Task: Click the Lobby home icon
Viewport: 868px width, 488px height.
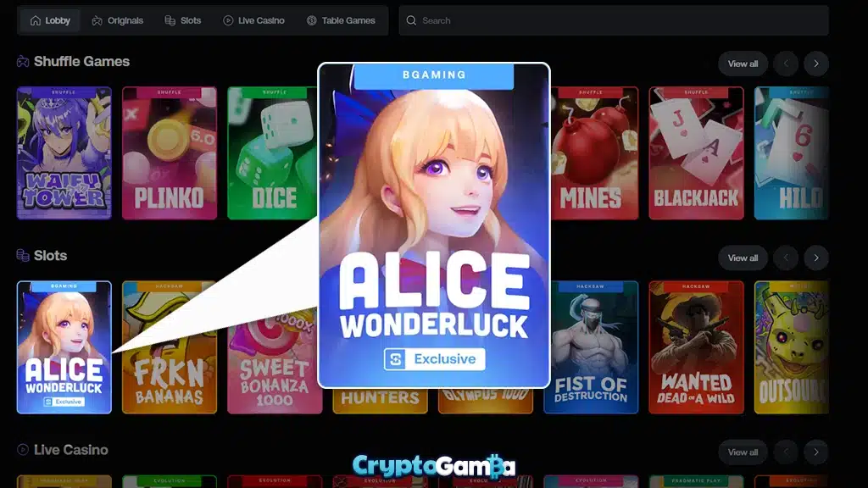Action: pos(36,20)
